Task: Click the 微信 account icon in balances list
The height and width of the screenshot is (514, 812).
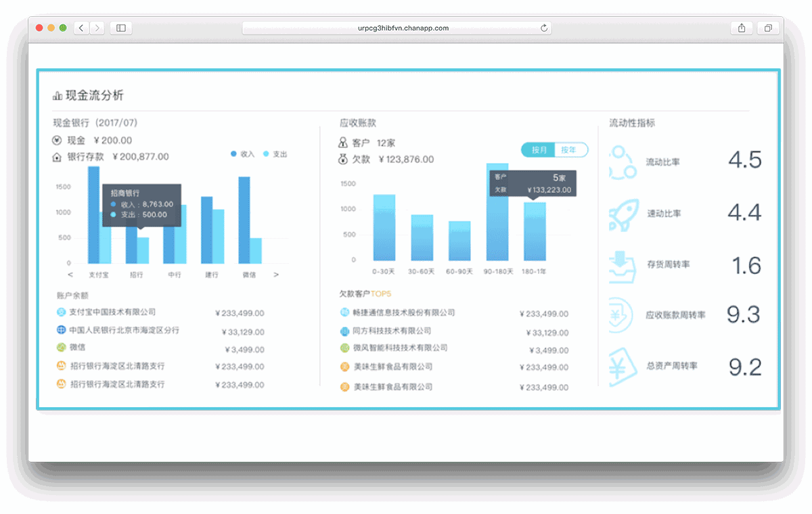Action: [x=61, y=348]
